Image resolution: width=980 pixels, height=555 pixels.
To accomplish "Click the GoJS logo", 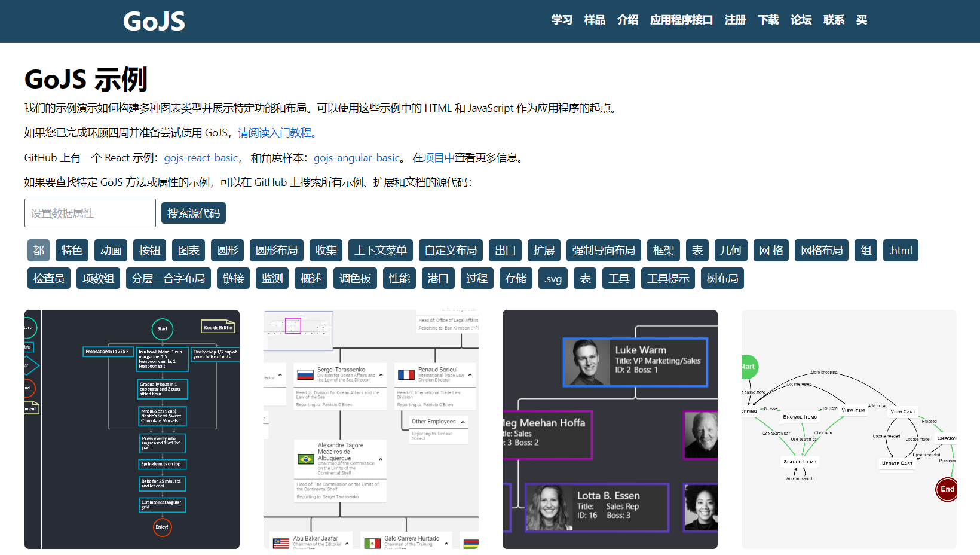I will [x=154, y=21].
